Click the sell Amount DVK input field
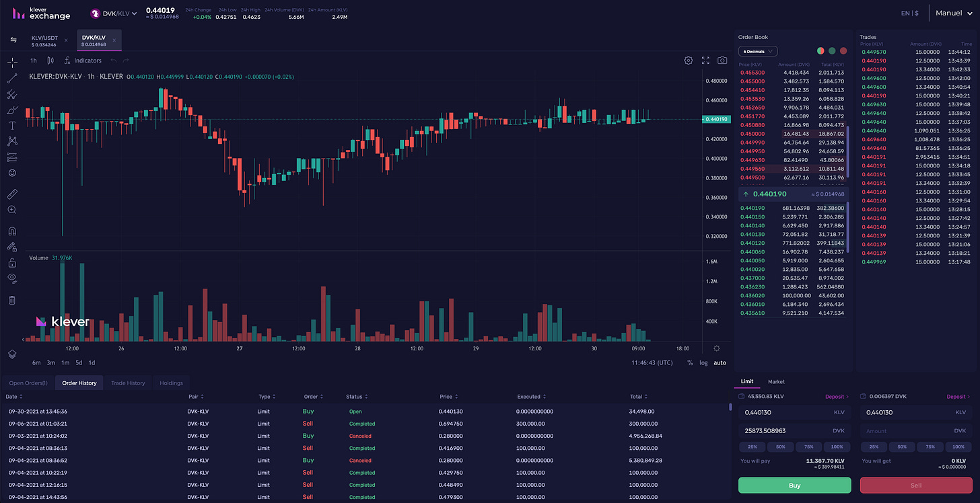Image resolution: width=980 pixels, height=503 pixels. 916,430
